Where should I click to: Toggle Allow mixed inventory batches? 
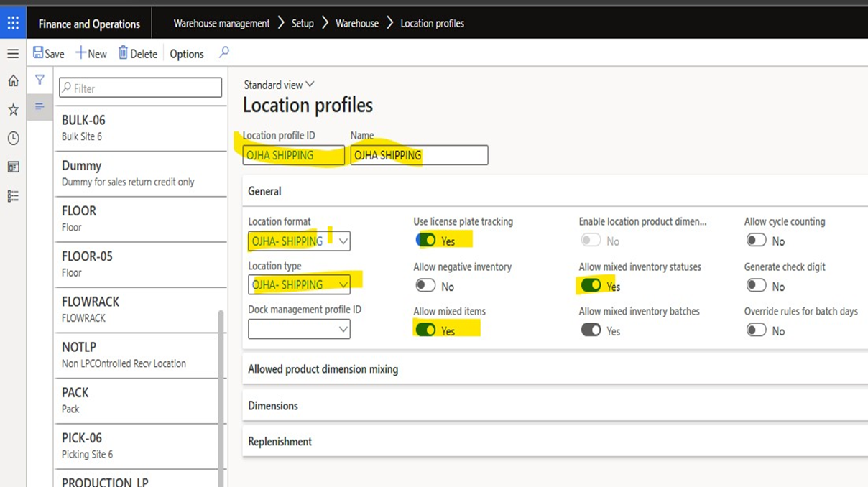591,330
